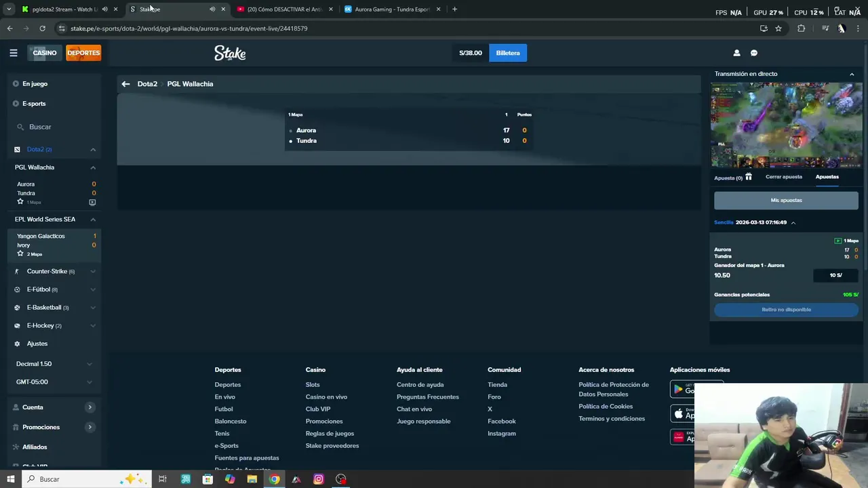Expand the E-Basketball (3) section
Image resolution: width=868 pixels, height=488 pixels.
[x=93, y=308]
